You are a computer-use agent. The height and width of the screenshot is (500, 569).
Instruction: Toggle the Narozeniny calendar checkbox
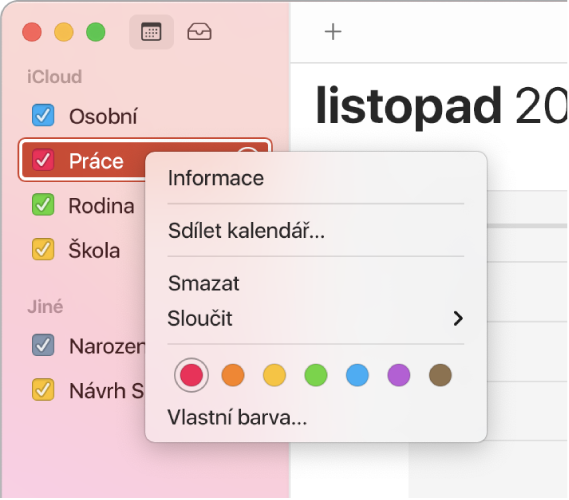[x=43, y=345]
